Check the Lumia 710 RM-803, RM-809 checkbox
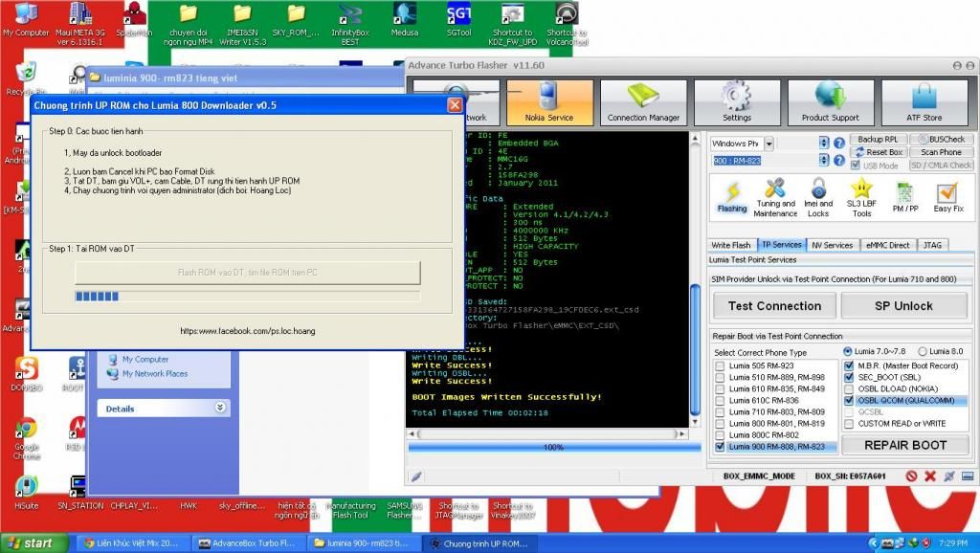The image size is (980, 553). pyautogui.click(x=720, y=411)
